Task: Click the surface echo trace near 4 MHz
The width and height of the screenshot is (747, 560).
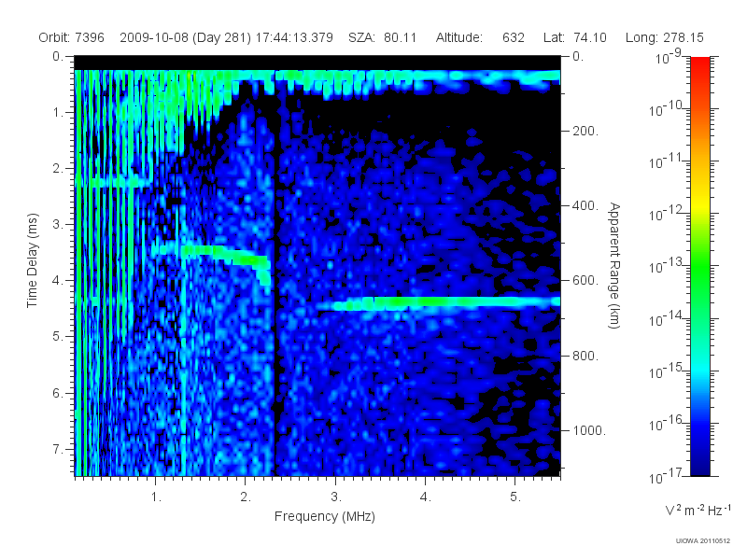Action: point(438,302)
